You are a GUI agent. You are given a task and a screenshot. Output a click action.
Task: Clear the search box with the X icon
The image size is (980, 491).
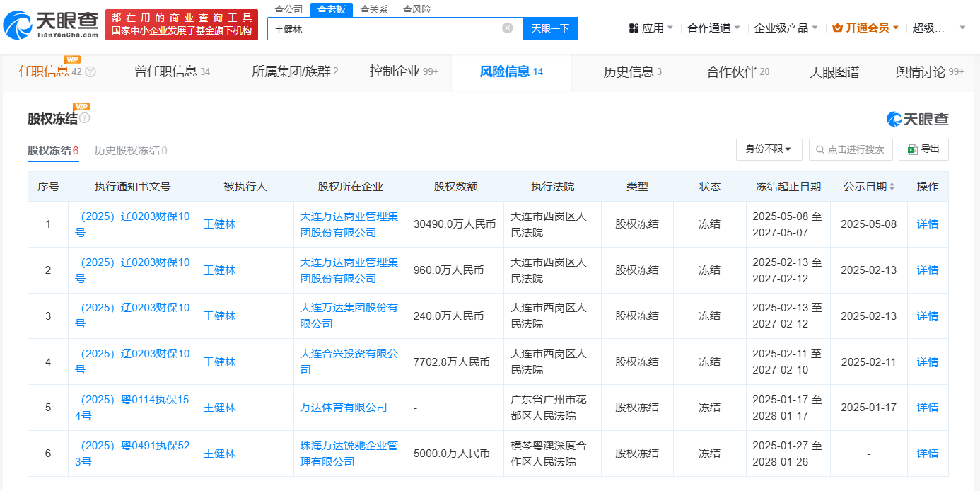tap(508, 28)
